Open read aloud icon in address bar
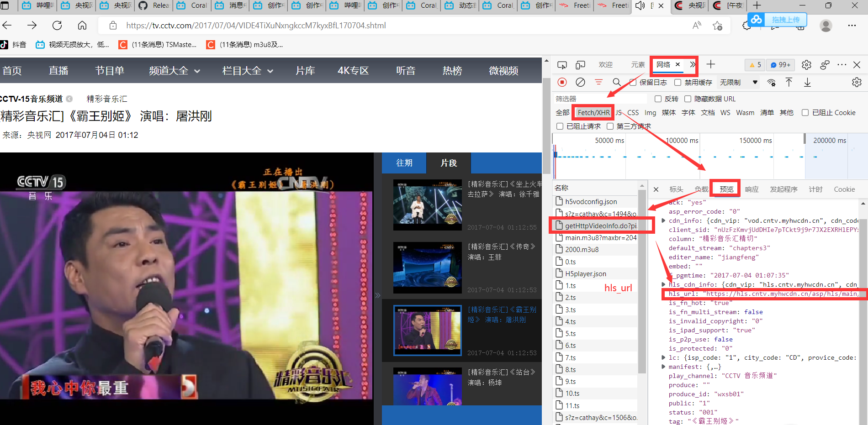 [697, 26]
